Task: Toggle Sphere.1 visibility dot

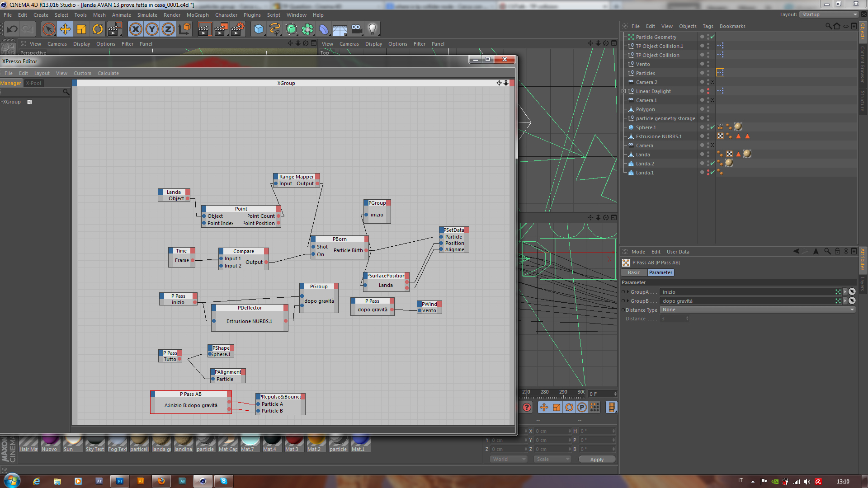Action: tap(708, 126)
